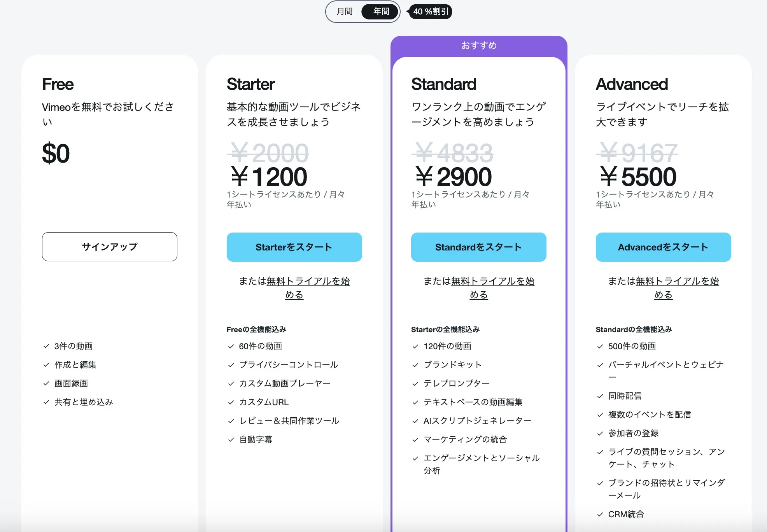Click checkmark next to CRM統合

tap(600, 514)
